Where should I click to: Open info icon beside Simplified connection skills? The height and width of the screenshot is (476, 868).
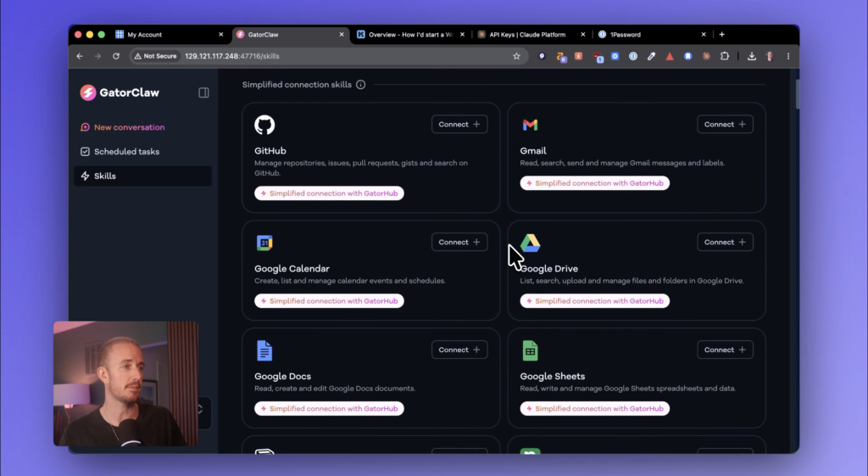361,85
